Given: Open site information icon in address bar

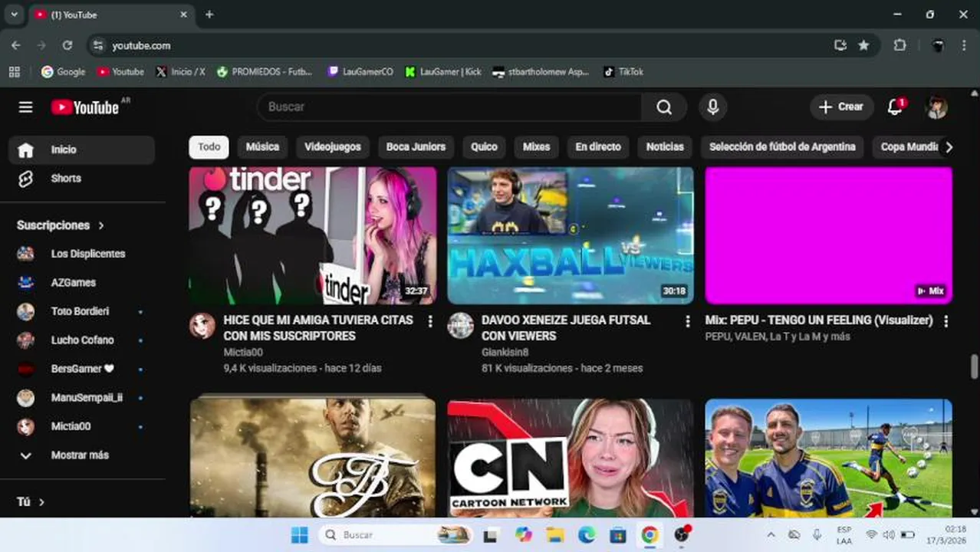Looking at the screenshot, I should pos(97,45).
